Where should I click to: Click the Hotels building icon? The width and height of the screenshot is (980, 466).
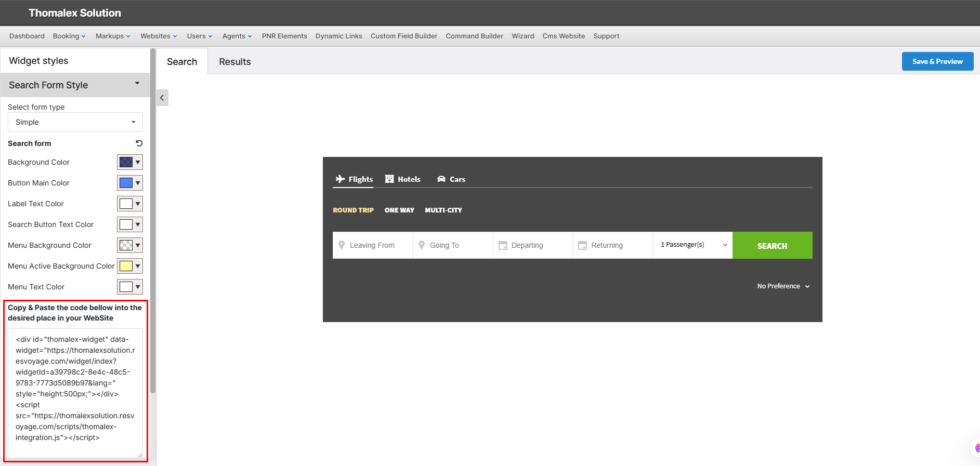click(389, 179)
